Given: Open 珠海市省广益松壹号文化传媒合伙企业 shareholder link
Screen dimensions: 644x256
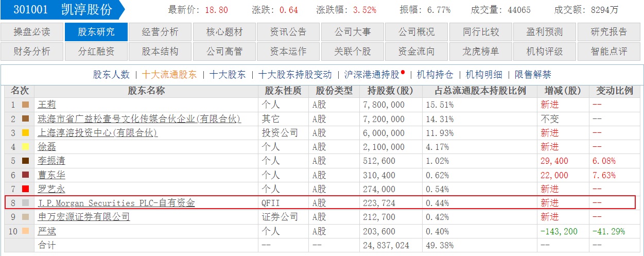Looking at the screenshot, I should (139, 119).
